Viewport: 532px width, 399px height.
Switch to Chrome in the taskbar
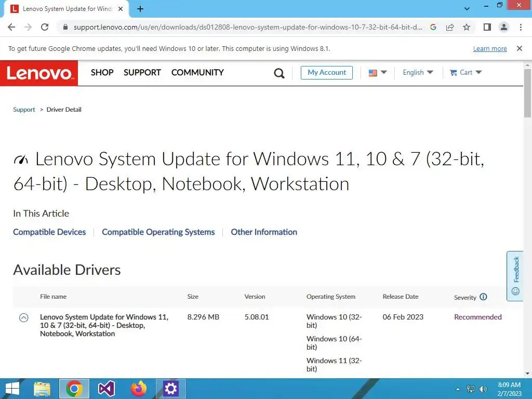(x=74, y=389)
